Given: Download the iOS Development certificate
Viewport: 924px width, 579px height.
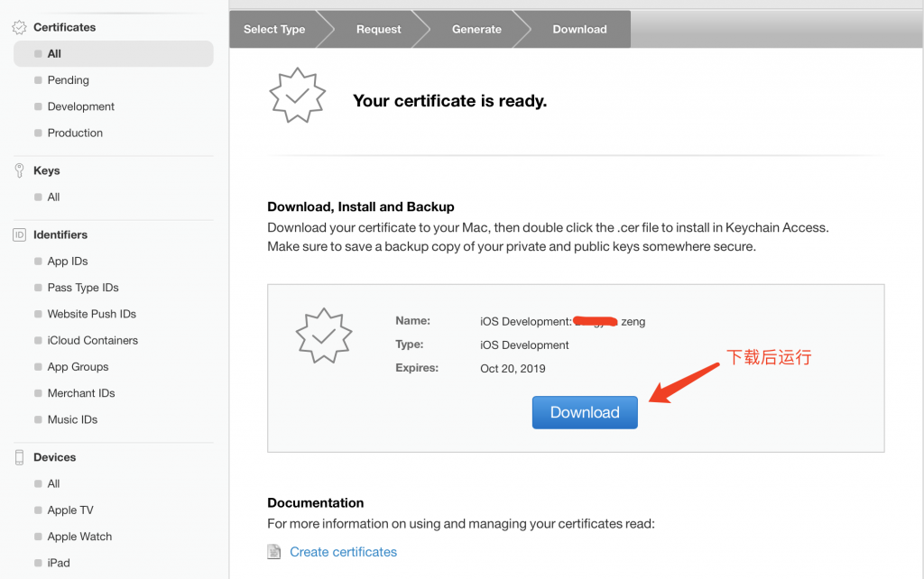Looking at the screenshot, I should pos(585,412).
